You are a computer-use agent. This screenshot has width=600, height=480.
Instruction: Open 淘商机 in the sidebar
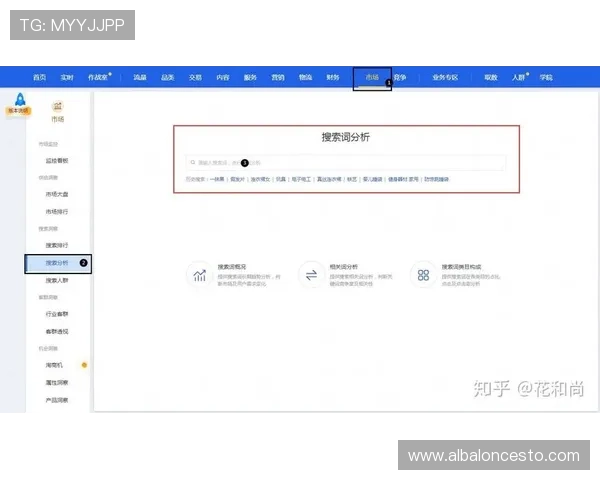[54, 365]
